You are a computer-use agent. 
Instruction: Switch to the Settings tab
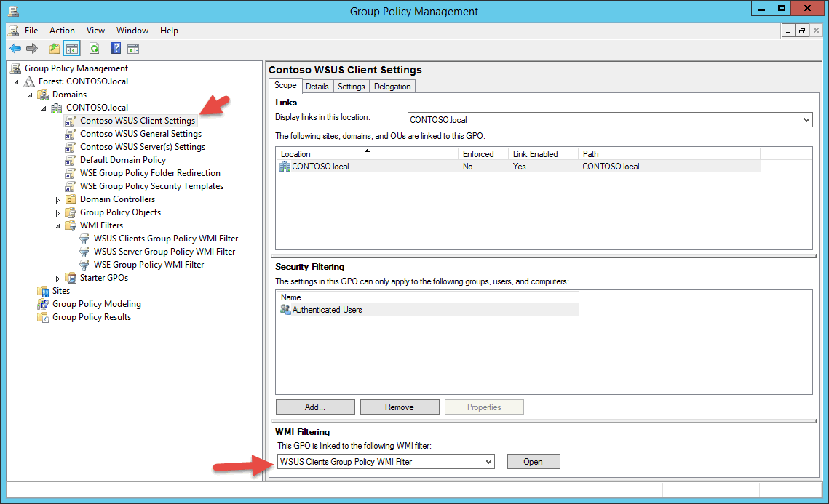pyautogui.click(x=352, y=86)
